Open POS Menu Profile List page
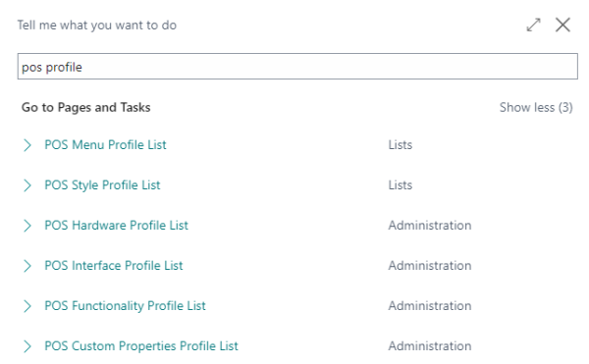The width and height of the screenshot is (589, 364). pos(105,145)
